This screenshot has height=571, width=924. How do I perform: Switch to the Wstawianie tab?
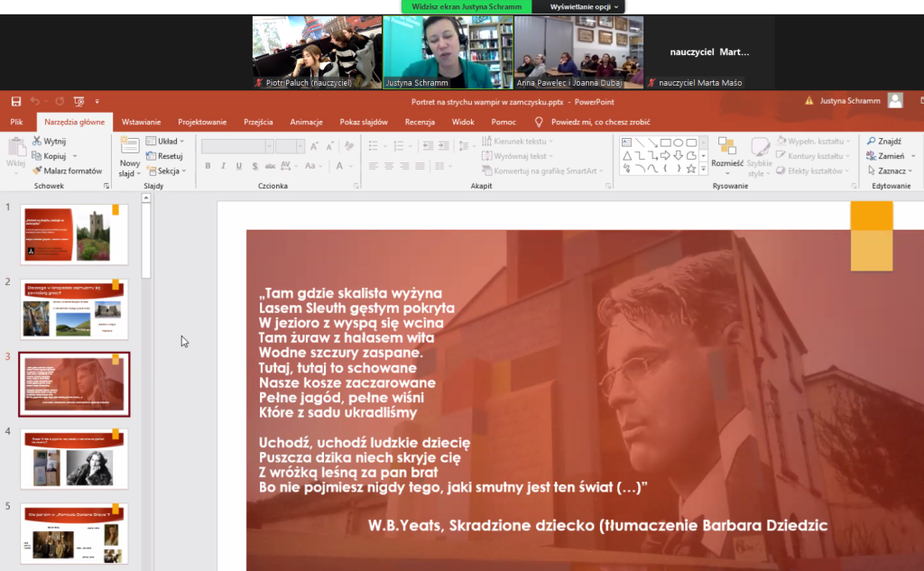click(141, 122)
